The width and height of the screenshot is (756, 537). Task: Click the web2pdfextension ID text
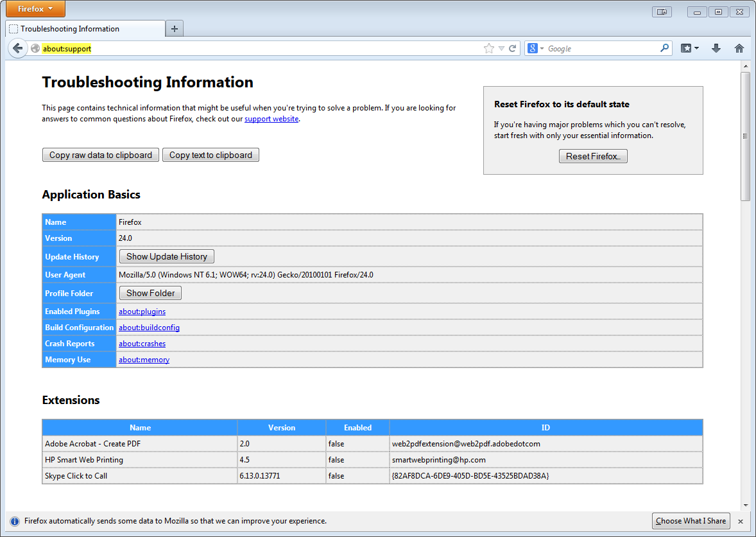click(466, 444)
